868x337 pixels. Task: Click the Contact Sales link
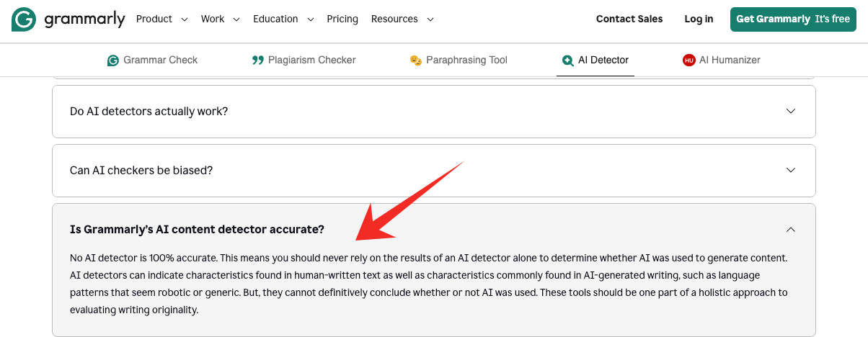pyautogui.click(x=629, y=19)
